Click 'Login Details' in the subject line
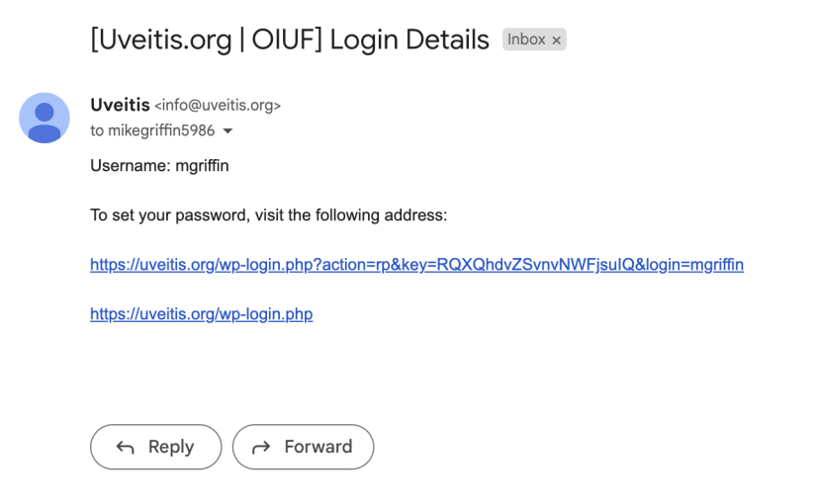The height and width of the screenshot is (504, 816). coord(409,40)
